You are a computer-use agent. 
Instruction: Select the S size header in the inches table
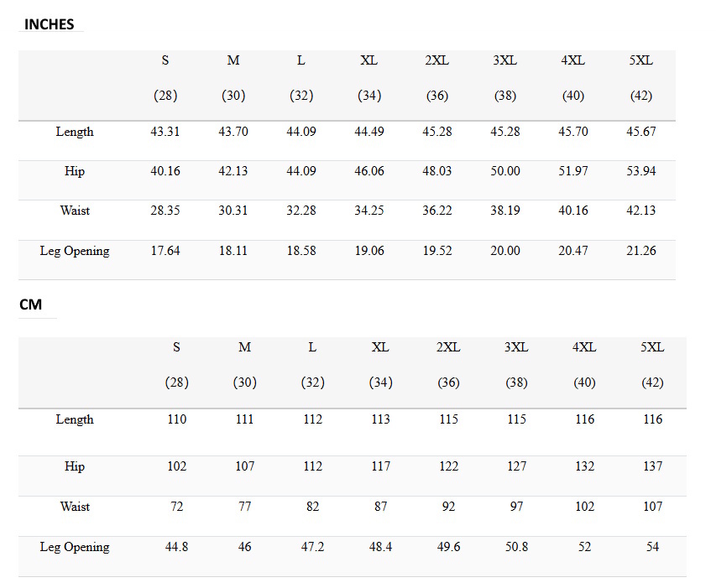(165, 60)
